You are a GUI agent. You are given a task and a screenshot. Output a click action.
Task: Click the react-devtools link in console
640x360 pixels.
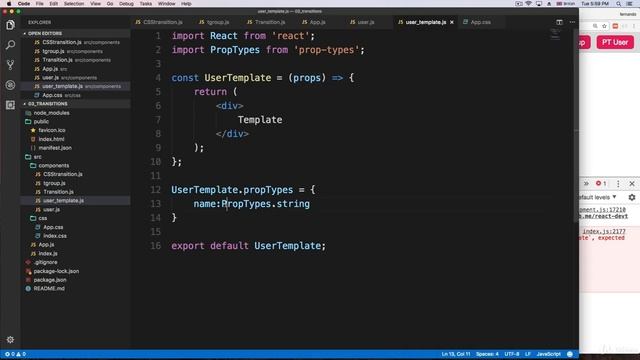[604, 216]
